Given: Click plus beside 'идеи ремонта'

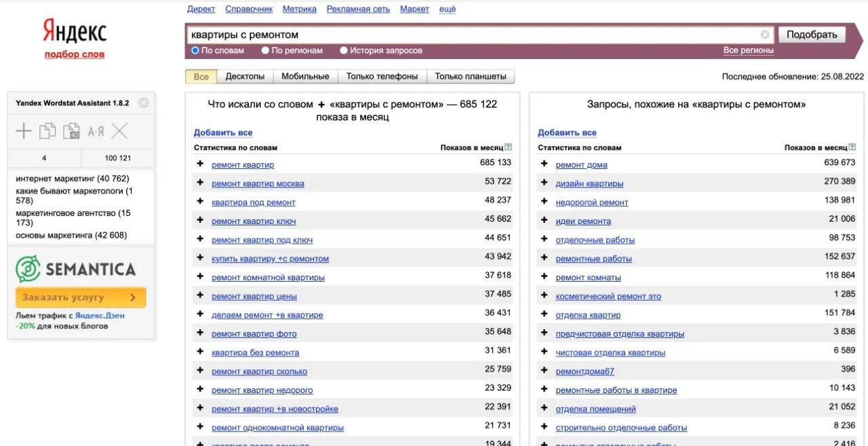Looking at the screenshot, I should (544, 221).
